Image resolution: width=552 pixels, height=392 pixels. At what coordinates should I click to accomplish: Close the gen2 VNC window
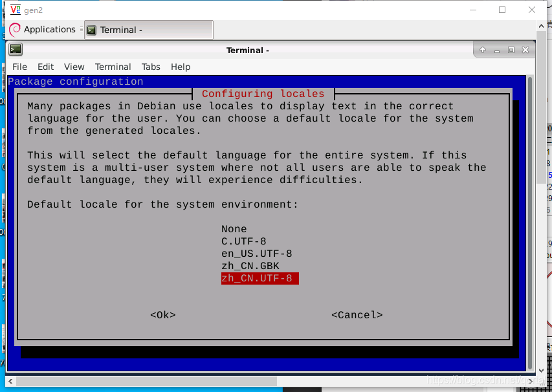tap(532, 10)
